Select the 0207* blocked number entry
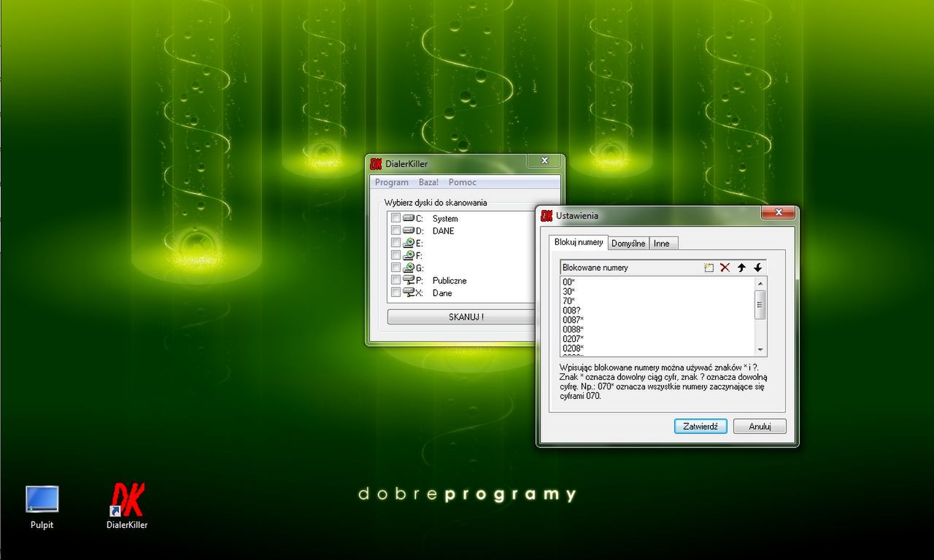The height and width of the screenshot is (560, 934). pos(574,339)
